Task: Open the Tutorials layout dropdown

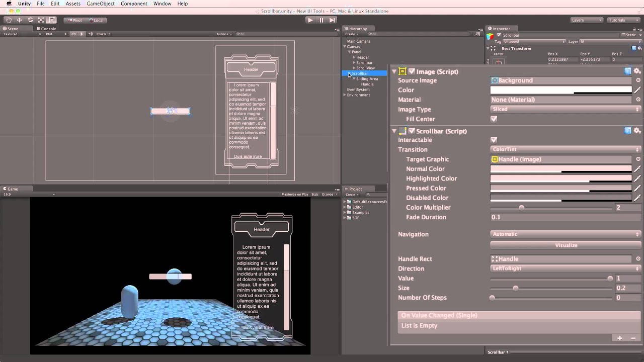Action: coord(623,20)
